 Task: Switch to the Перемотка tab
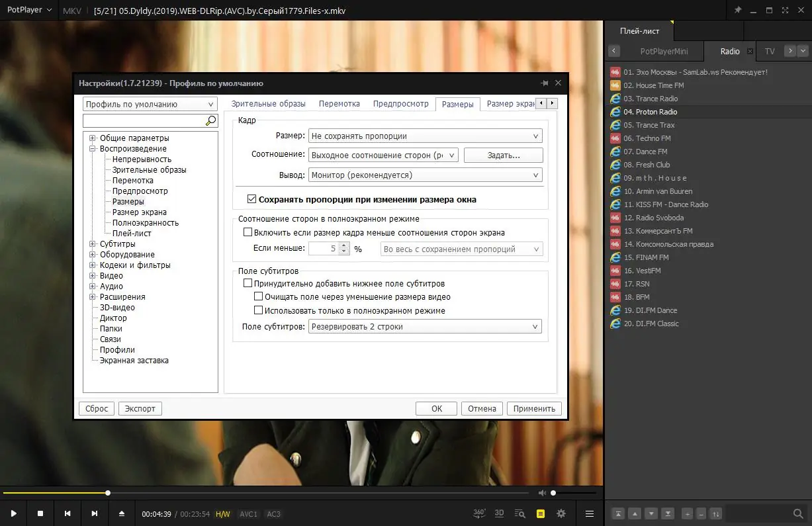pyautogui.click(x=339, y=103)
